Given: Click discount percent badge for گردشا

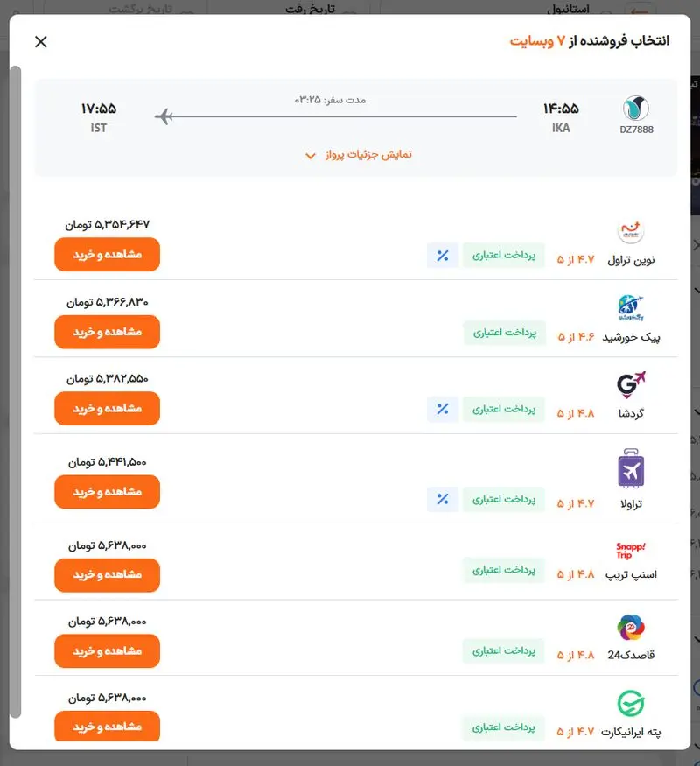Looking at the screenshot, I should 443,409.
